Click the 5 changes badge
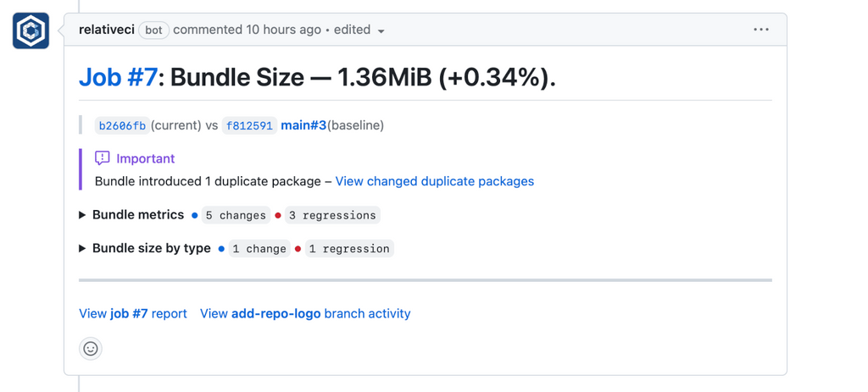The width and height of the screenshot is (868, 392). [x=236, y=215]
